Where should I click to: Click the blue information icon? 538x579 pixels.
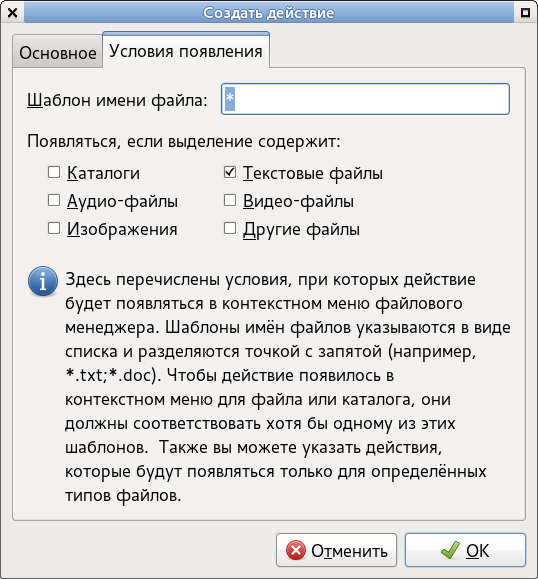(x=43, y=281)
